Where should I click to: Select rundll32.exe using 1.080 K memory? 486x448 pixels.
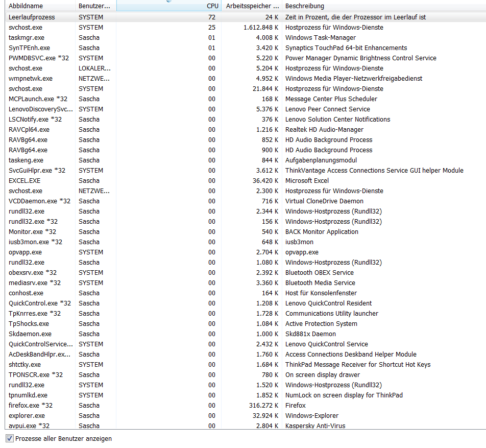[246, 263]
